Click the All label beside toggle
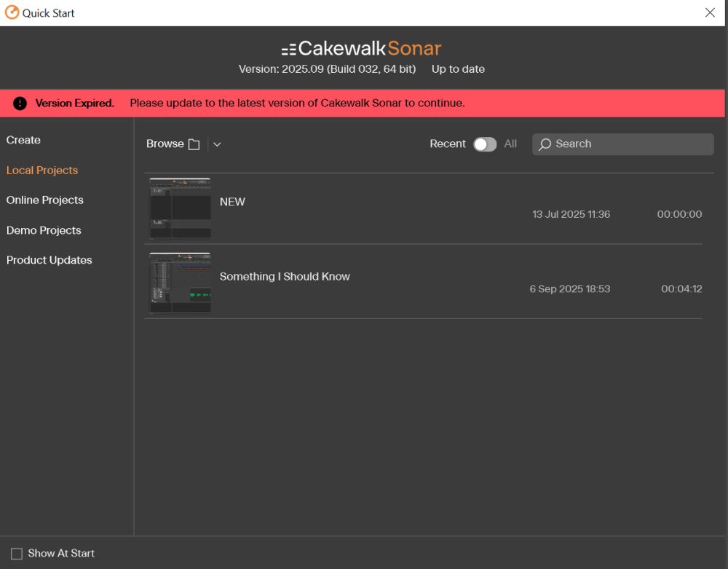Viewport: 728px width, 569px height. pos(510,144)
